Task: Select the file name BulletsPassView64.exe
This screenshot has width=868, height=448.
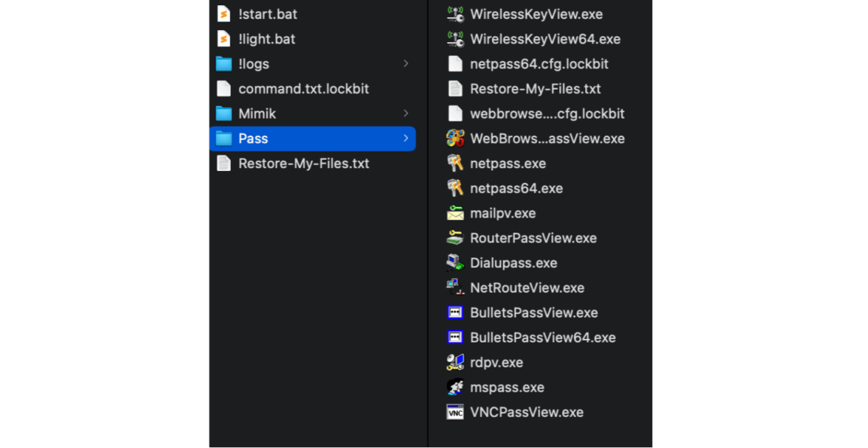Action: coord(543,337)
